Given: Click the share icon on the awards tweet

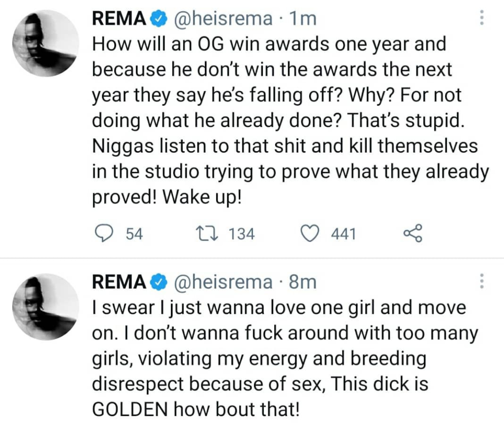Looking at the screenshot, I should [x=412, y=234].
